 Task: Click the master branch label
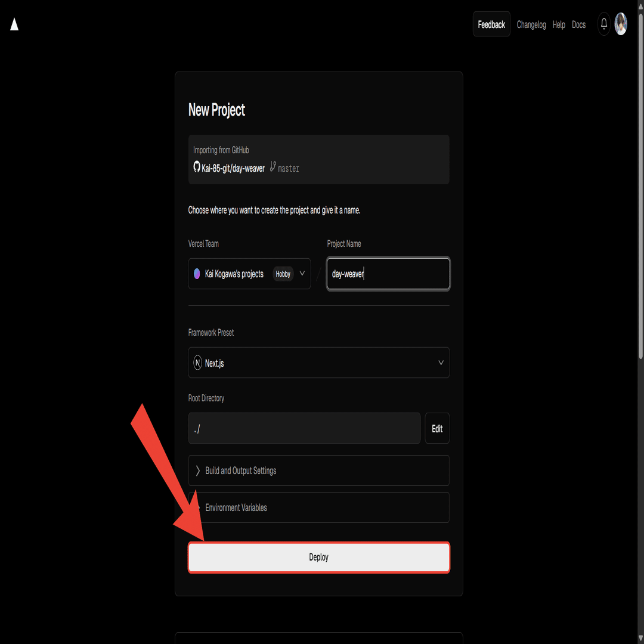(x=289, y=168)
